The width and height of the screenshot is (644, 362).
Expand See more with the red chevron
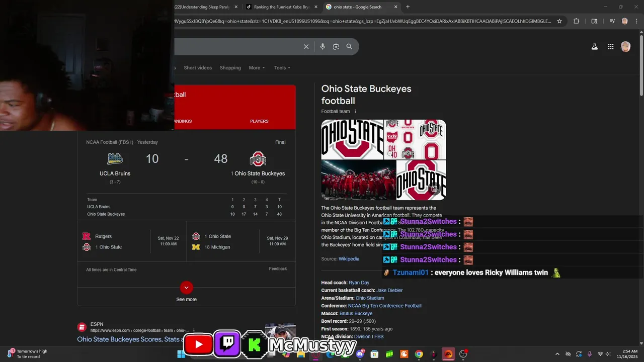186,288
